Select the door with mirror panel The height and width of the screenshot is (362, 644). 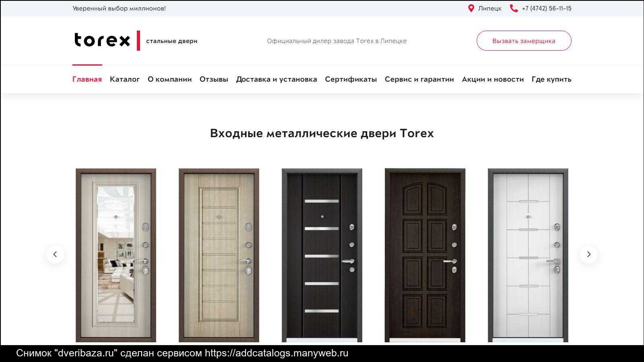(x=116, y=255)
